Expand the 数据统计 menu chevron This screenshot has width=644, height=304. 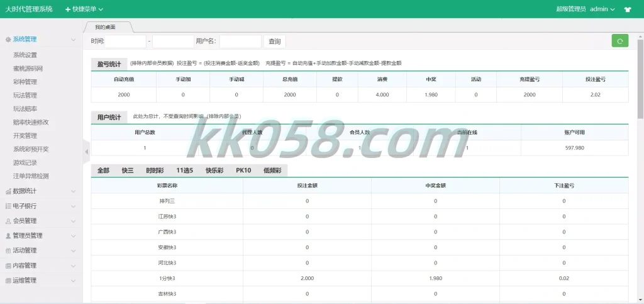coord(73,191)
